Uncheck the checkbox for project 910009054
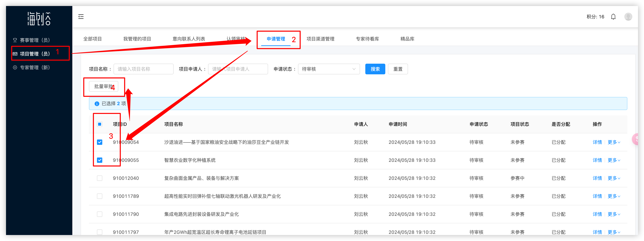 click(x=99, y=142)
